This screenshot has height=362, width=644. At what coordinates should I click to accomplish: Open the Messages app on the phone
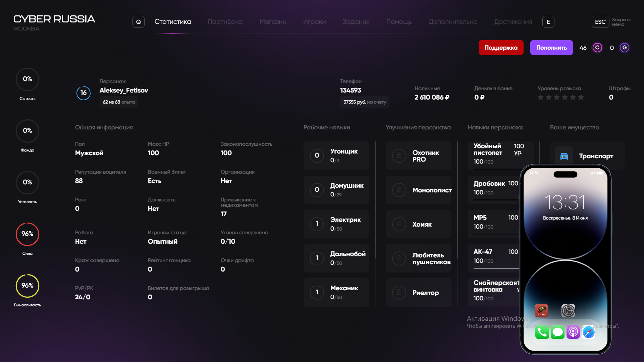pyautogui.click(x=557, y=332)
